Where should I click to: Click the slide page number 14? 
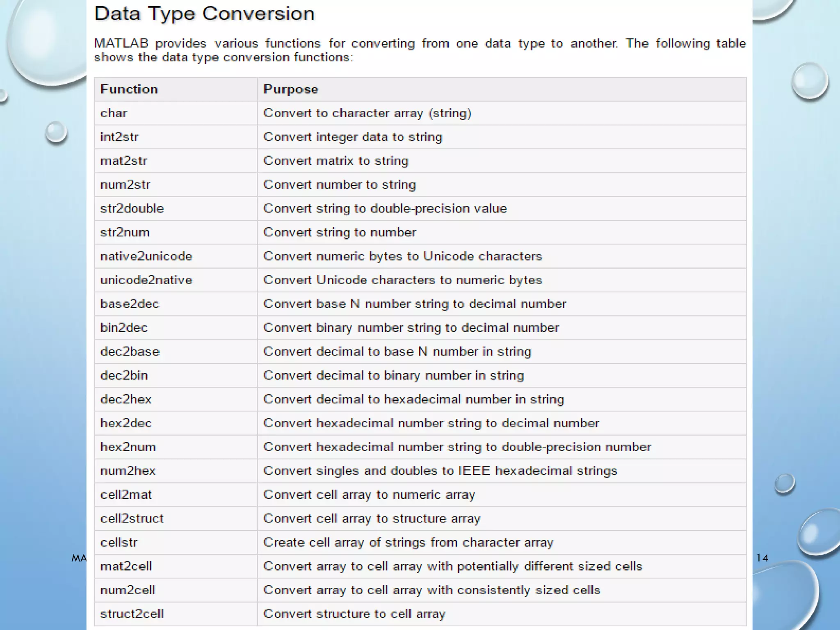pyautogui.click(x=762, y=558)
